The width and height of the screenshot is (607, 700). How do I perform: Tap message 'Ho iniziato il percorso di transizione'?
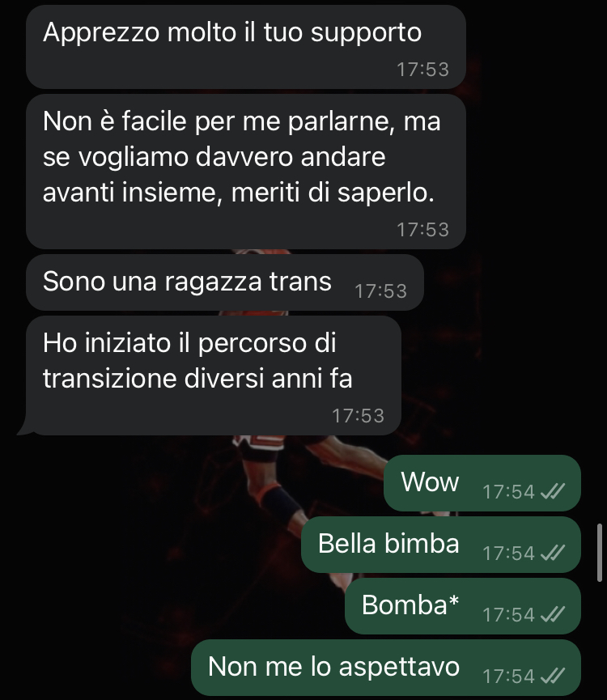click(x=214, y=375)
